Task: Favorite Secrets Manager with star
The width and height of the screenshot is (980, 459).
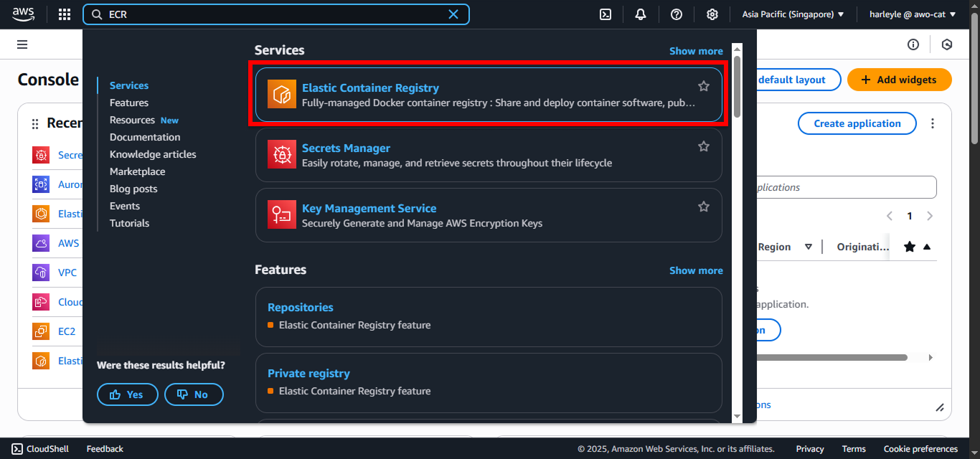Action: (704, 146)
